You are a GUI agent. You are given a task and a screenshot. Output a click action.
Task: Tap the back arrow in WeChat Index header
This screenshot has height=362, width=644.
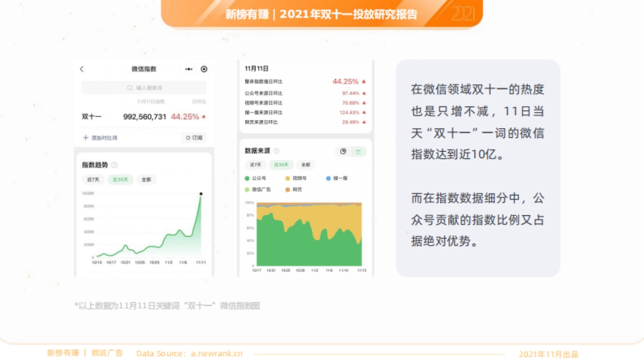(82, 69)
